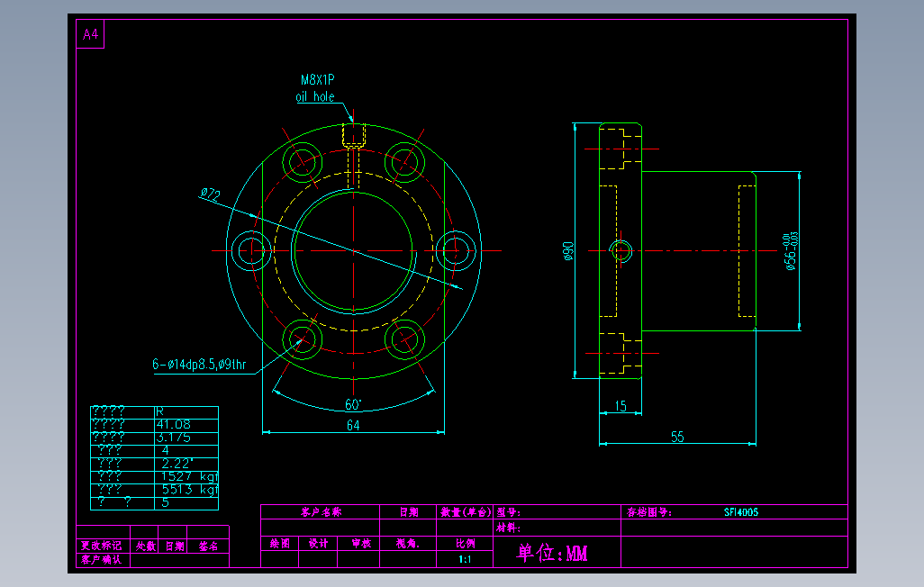Select the 5513 kgf table value
This screenshot has height=587, width=924.
pos(189,489)
